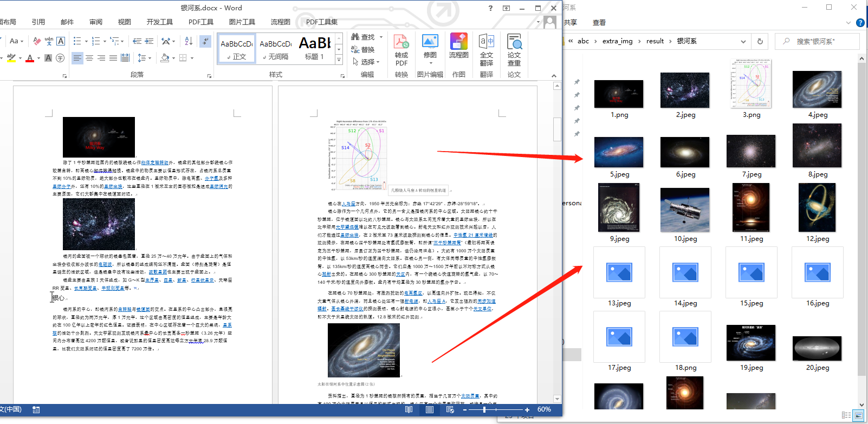Toggle show paragraph marks button
This screenshot has height=424, width=868.
(x=205, y=41)
